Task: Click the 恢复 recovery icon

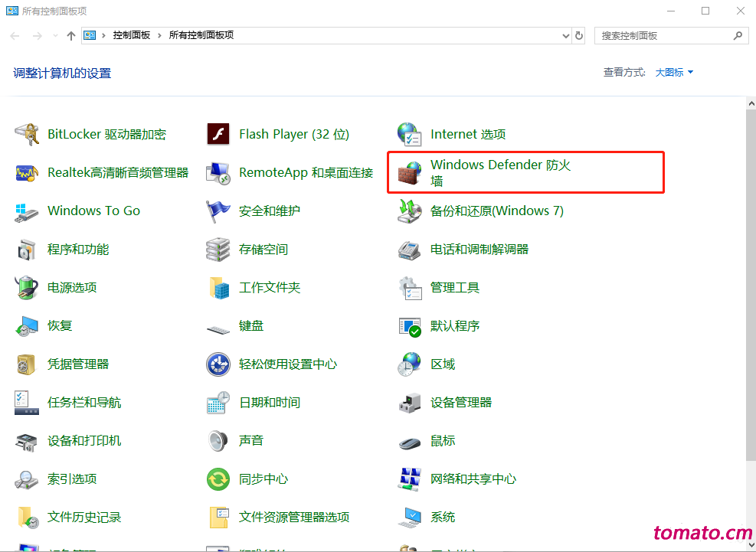Action: coord(27,326)
